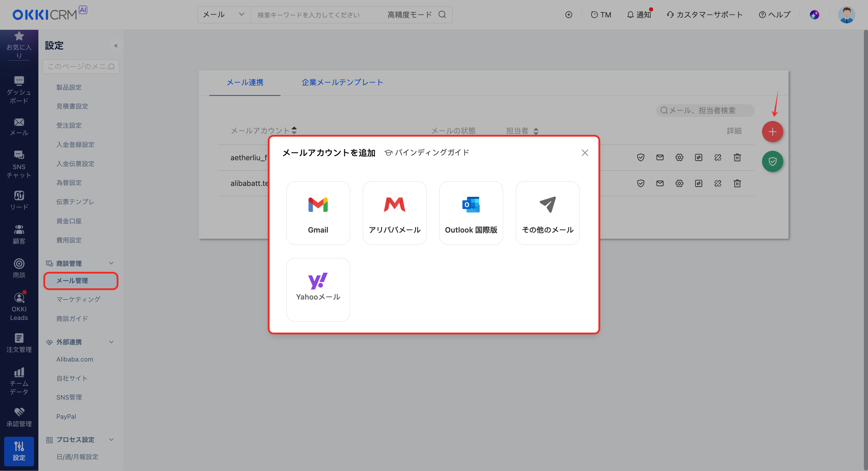Click the green shield floating button
This screenshot has height=471, width=868.
[x=772, y=161]
